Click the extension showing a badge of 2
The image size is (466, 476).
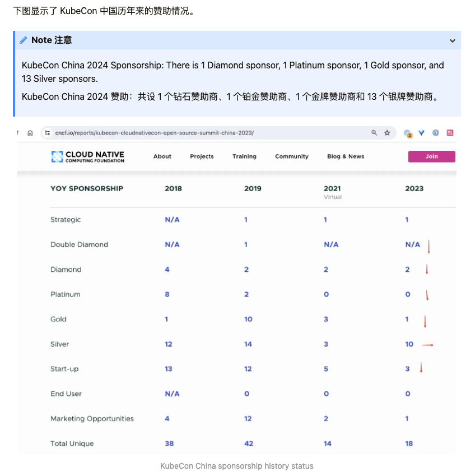click(407, 133)
